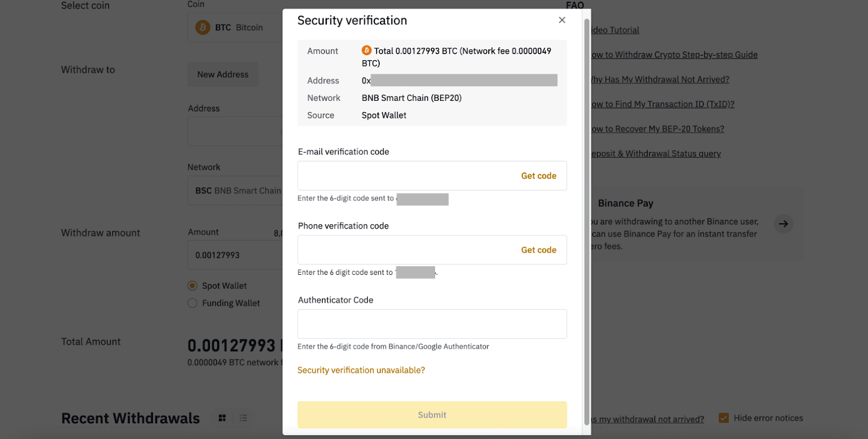Select the list view icon beside Recent Withdrawals
This screenshot has height=439, width=868.
242,418
